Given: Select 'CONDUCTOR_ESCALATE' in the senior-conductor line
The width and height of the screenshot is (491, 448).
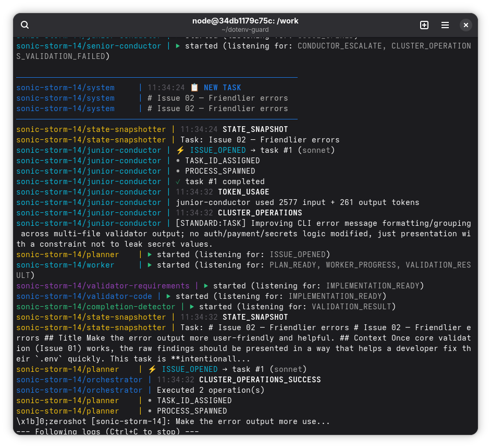Looking at the screenshot, I should (340, 46).
